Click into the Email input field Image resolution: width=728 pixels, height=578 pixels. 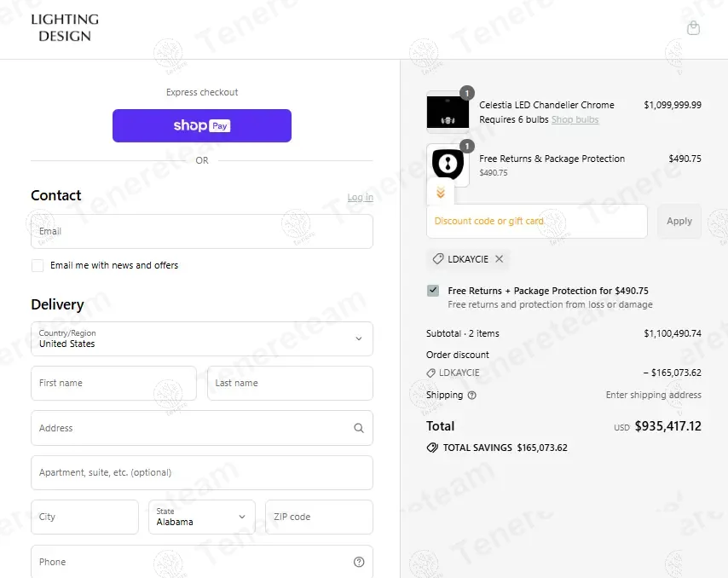(202, 231)
